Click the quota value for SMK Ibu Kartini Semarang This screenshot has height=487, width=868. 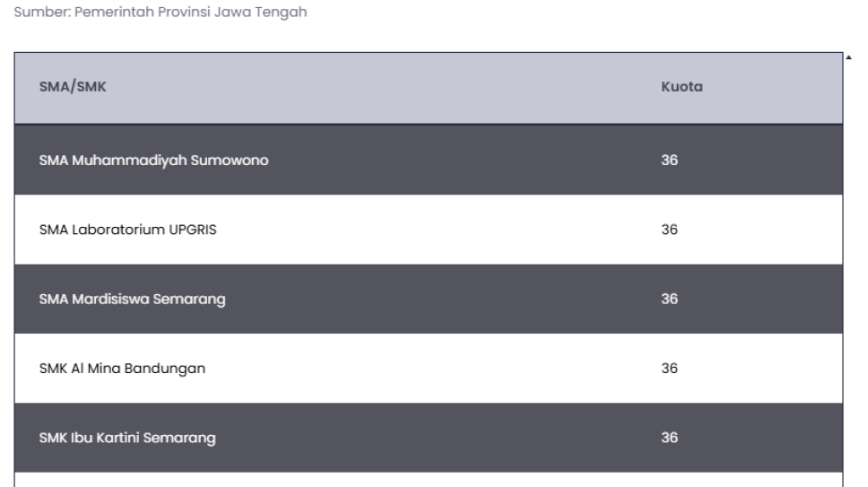coord(669,438)
